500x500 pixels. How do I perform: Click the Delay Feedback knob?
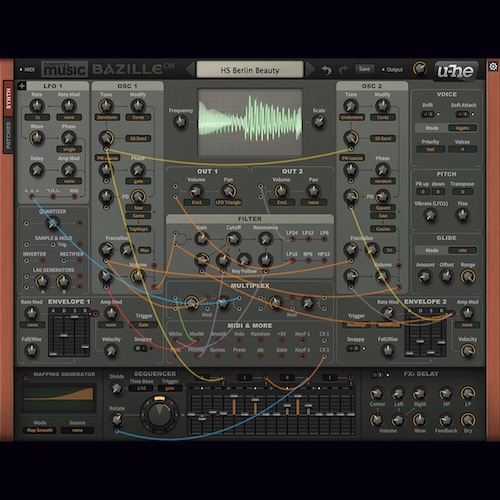[446, 420]
